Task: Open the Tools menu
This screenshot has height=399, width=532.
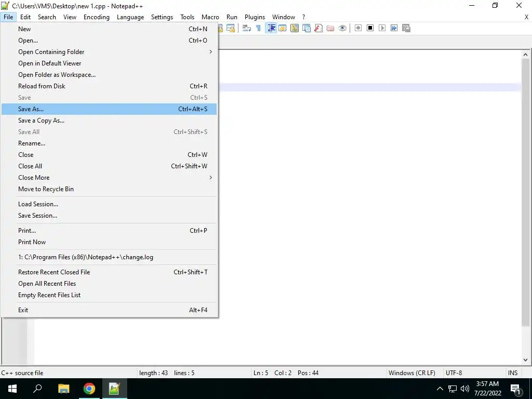Action: (x=187, y=17)
